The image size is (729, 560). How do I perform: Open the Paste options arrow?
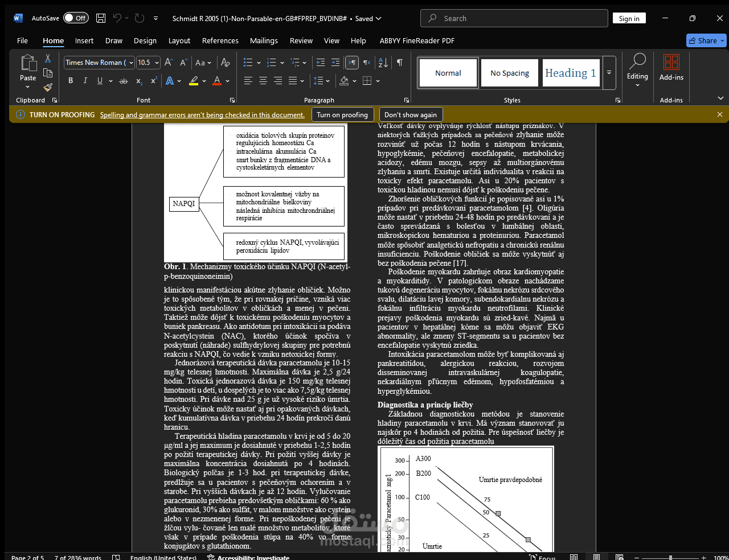tap(28, 87)
